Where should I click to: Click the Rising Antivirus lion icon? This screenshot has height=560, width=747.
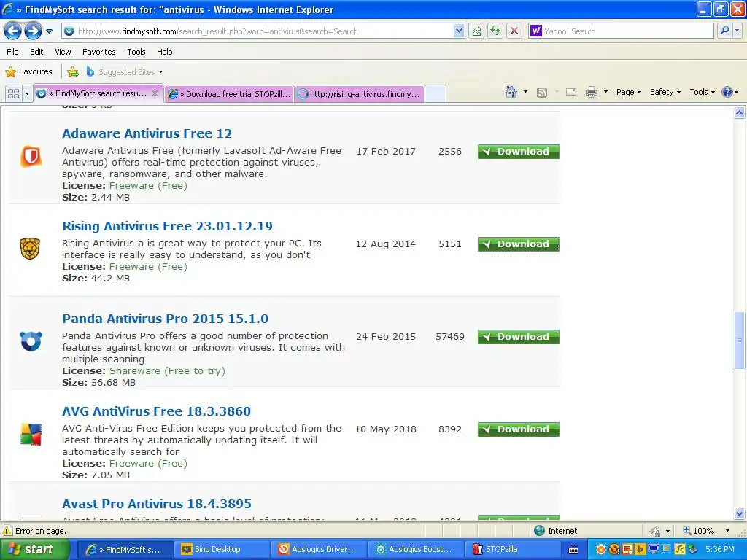(30, 249)
